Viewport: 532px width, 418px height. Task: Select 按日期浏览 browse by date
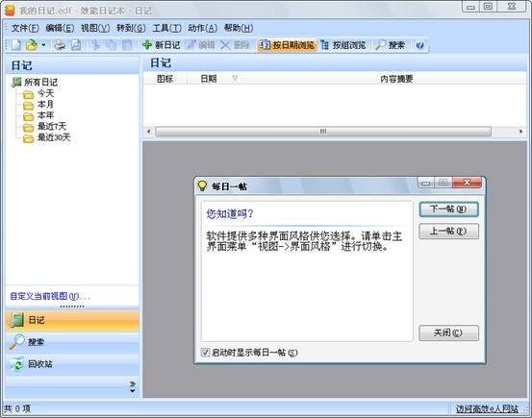pyautogui.click(x=287, y=45)
